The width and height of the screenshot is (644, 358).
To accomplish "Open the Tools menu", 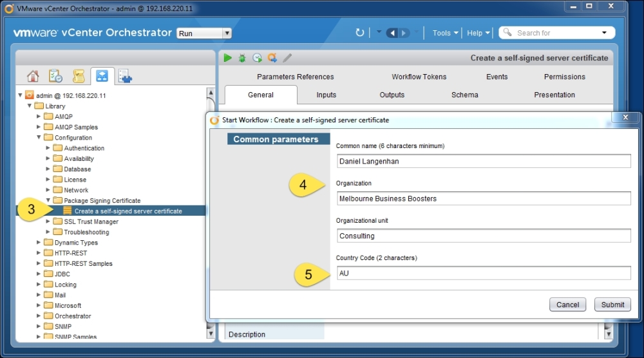I will [x=445, y=33].
